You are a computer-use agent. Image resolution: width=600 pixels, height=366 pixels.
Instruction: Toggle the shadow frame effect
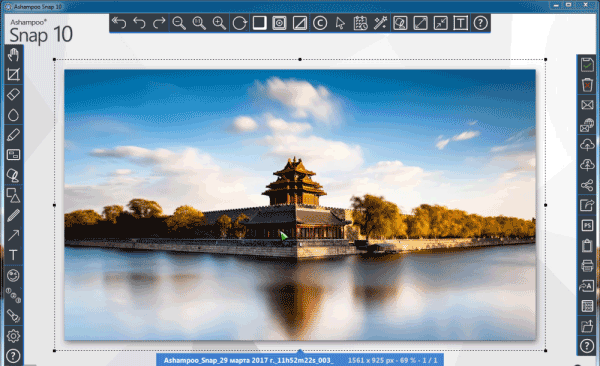click(259, 23)
